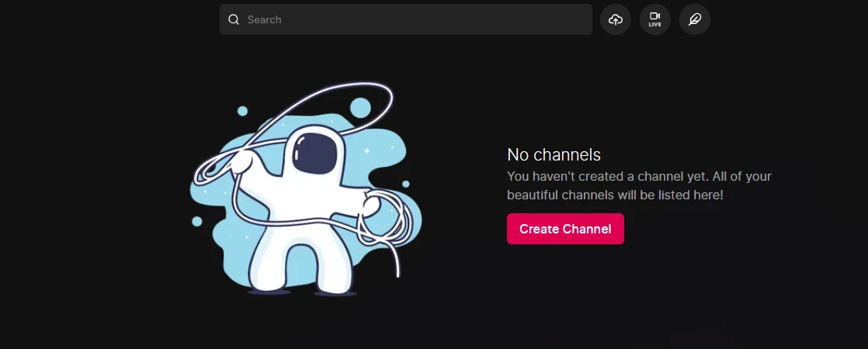Focus the Search text field
This screenshot has height=349, width=868.
[x=405, y=19]
